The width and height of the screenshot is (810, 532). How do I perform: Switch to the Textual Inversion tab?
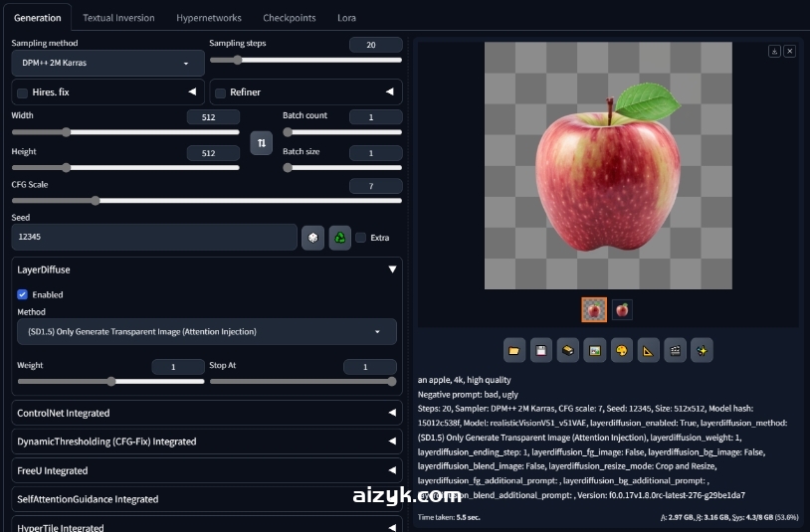[x=118, y=18]
